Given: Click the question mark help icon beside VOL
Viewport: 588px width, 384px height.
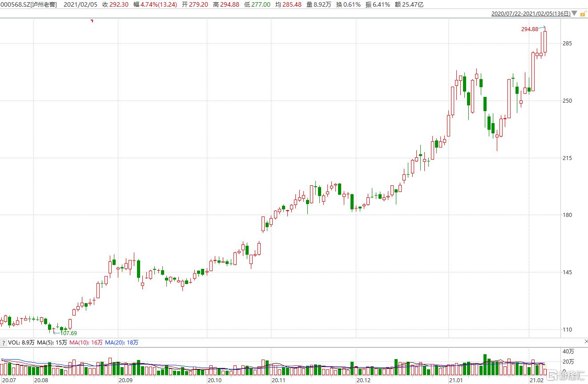Looking at the screenshot, I should (x=3, y=343).
